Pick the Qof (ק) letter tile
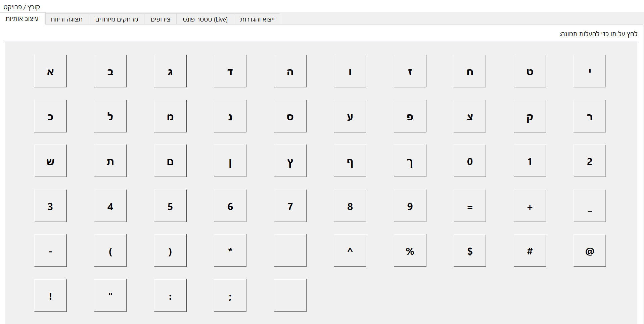 coord(530,116)
